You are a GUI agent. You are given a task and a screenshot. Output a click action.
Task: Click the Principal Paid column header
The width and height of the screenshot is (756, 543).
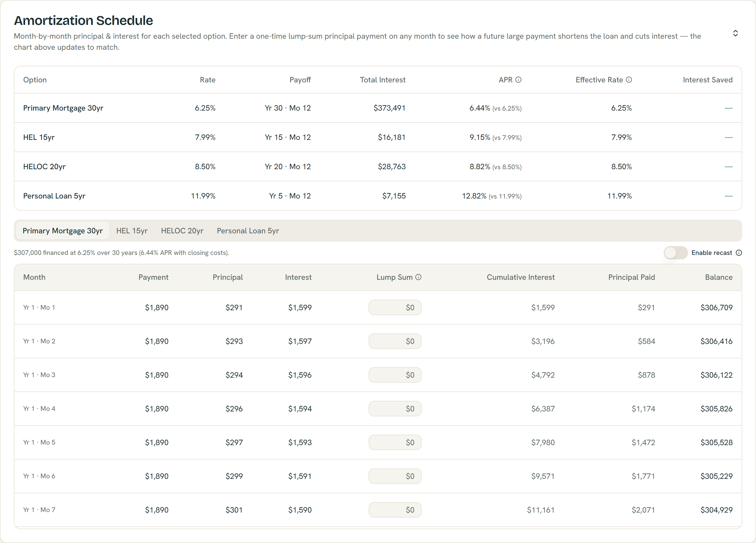(632, 278)
